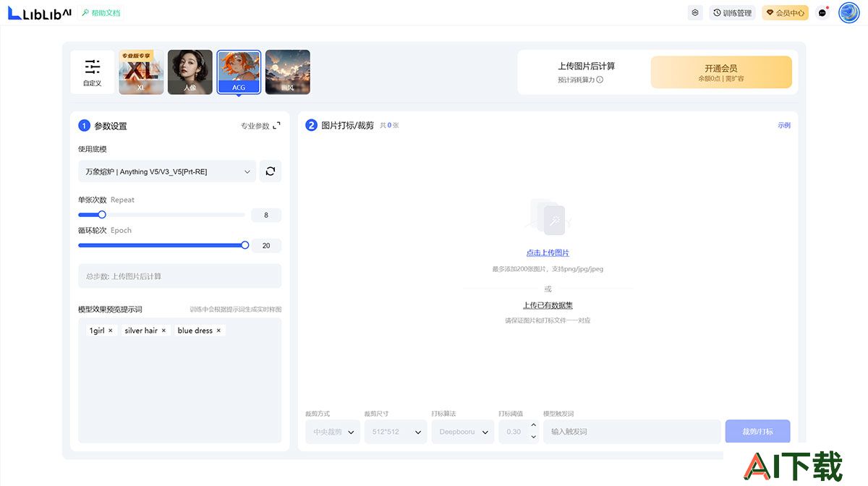Viewport: 868px width, 486px height.
Task: Click the 总步数 total steps field
Action: pyautogui.click(x=179, y=276)
